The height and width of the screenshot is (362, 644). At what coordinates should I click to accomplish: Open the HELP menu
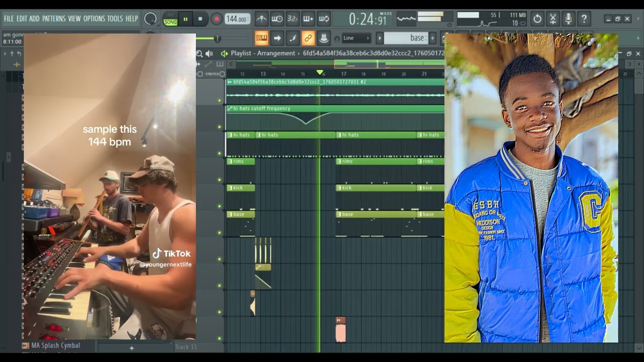[x=131, y=19]
